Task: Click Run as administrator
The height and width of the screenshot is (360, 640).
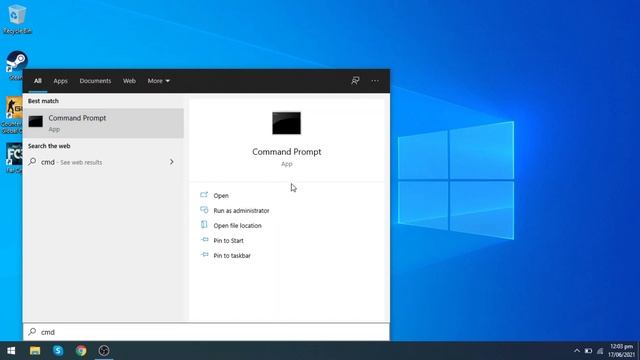Action: coord(241,211)
